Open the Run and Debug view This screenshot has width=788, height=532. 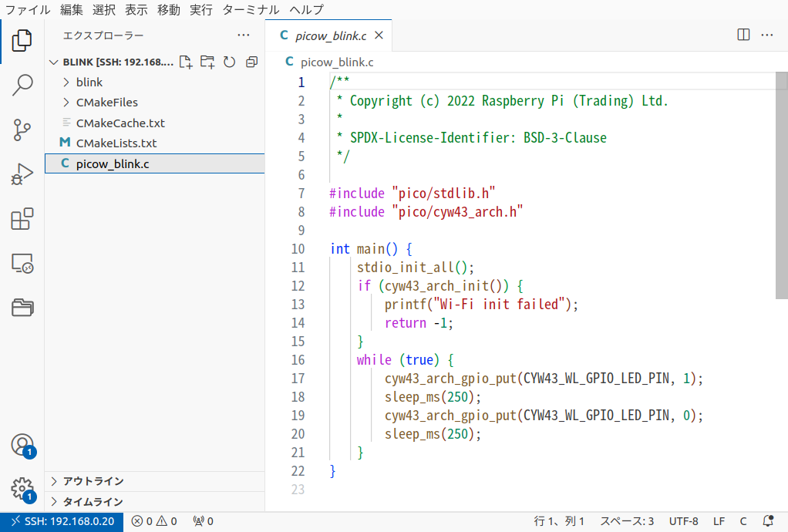click(x=22, y=173)
